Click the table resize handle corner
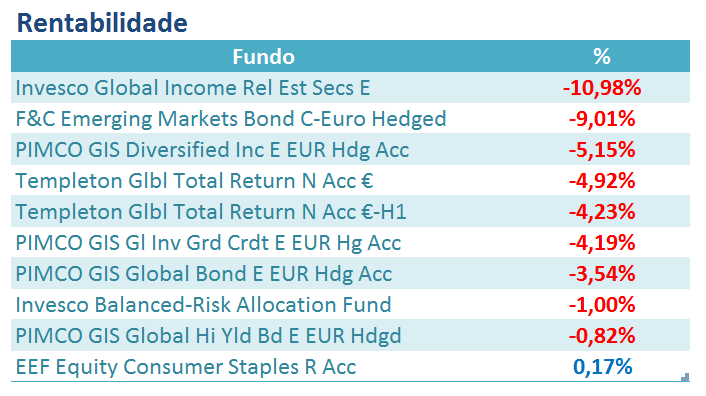The image size is (706, 396). click(685, 377)
